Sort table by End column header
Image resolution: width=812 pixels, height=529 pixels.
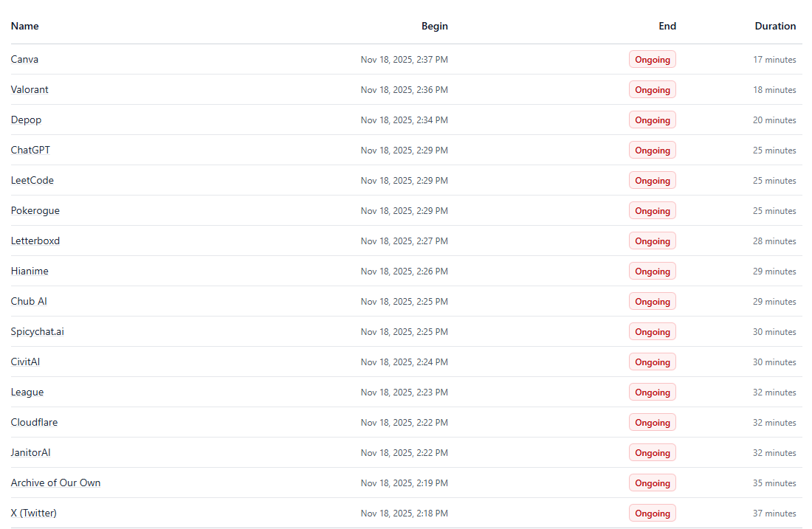pyautogui.click(x=667, y=26)
